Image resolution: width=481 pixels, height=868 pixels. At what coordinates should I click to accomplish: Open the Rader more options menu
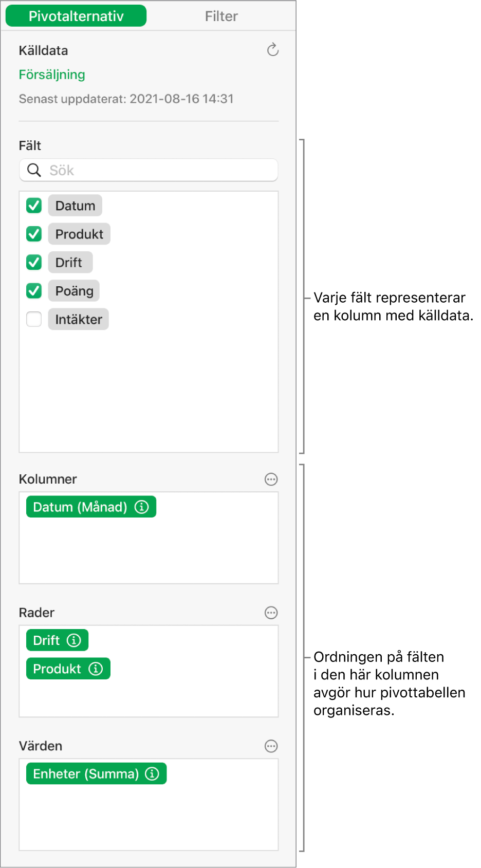tap(271, 613)
